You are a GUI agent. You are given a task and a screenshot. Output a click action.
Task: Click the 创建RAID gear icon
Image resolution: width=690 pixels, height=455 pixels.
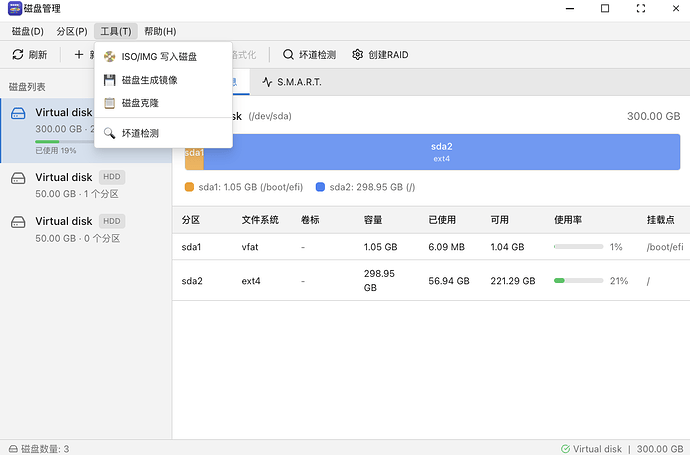357,55
